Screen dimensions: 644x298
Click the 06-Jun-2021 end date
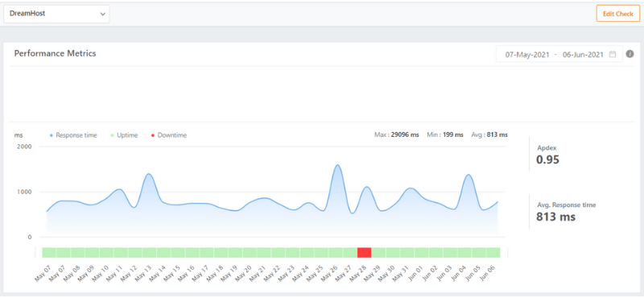pos(583,54)
